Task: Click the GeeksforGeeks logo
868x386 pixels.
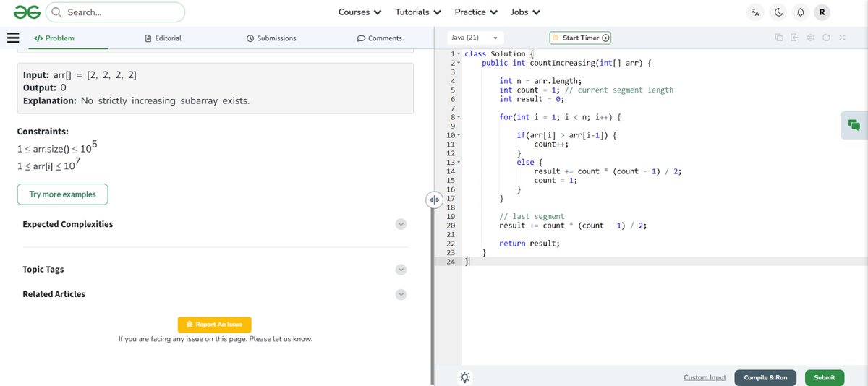Action: pos(27,12)
